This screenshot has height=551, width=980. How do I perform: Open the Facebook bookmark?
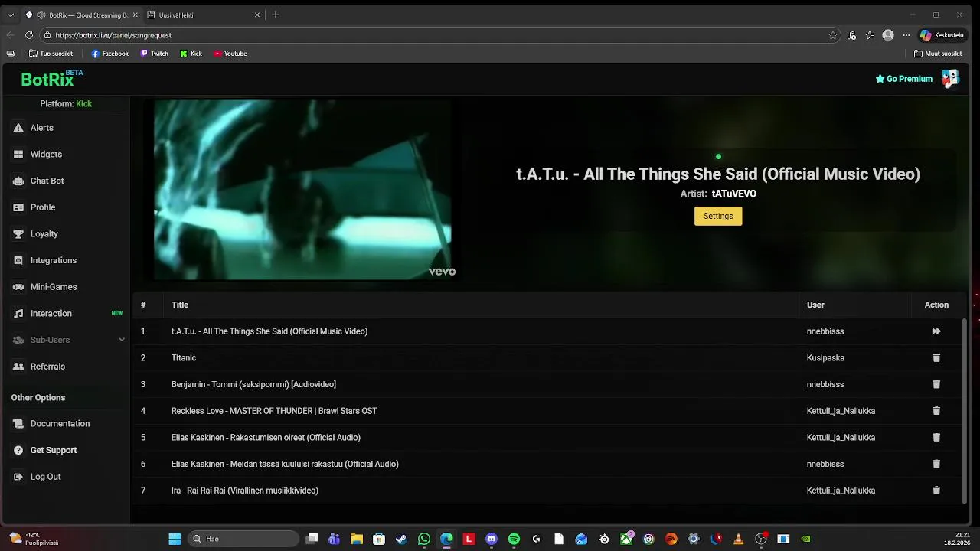110,54
